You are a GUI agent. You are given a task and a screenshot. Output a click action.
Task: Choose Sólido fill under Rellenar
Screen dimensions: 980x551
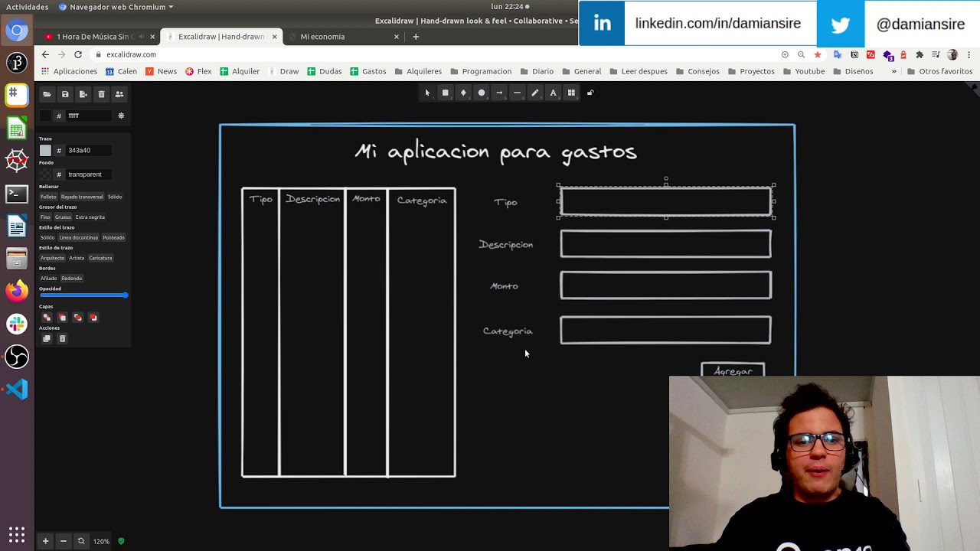[x=115, y=197]
